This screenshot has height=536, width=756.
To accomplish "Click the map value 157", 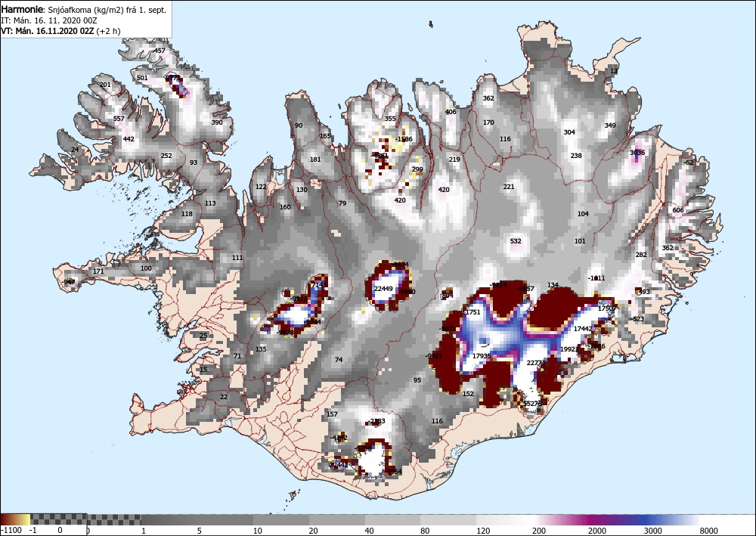I will pos(332,414).
